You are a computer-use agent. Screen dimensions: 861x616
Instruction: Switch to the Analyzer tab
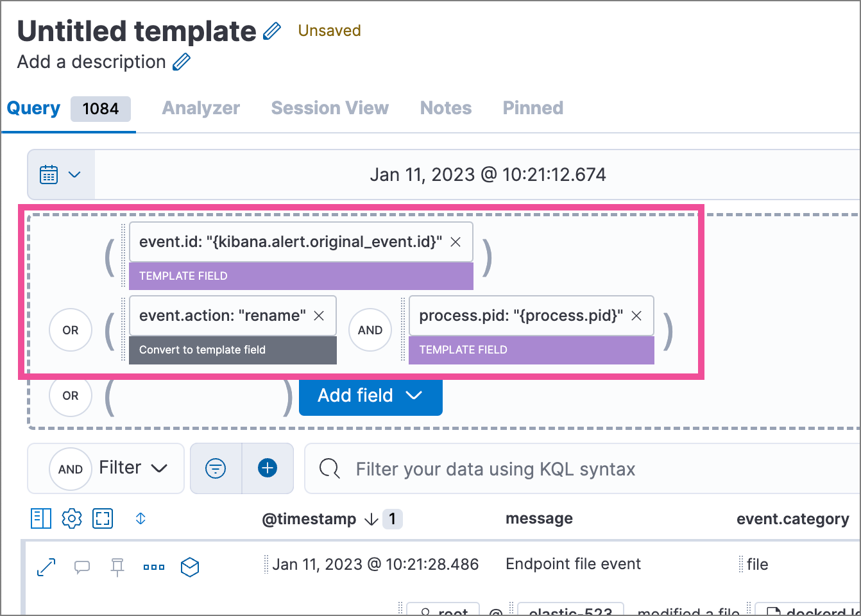click(201, 108)
